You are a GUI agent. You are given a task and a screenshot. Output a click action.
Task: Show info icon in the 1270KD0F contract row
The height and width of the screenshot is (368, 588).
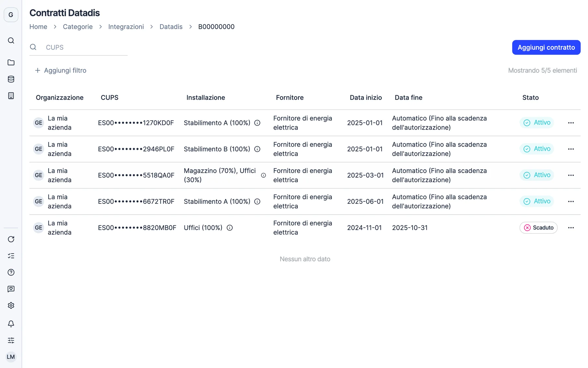tap(257, 123)
